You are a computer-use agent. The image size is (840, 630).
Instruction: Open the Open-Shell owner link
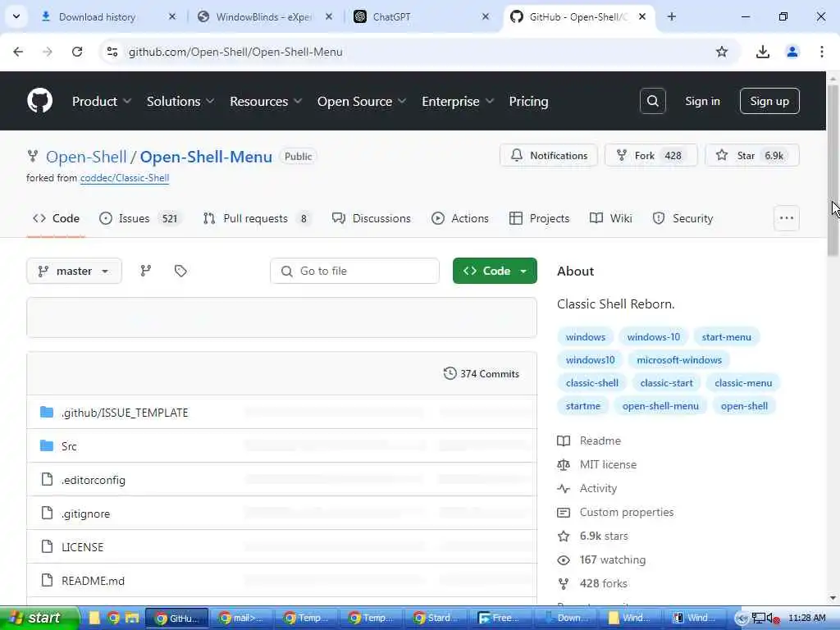pyautogui.click(x=85, y=157)
